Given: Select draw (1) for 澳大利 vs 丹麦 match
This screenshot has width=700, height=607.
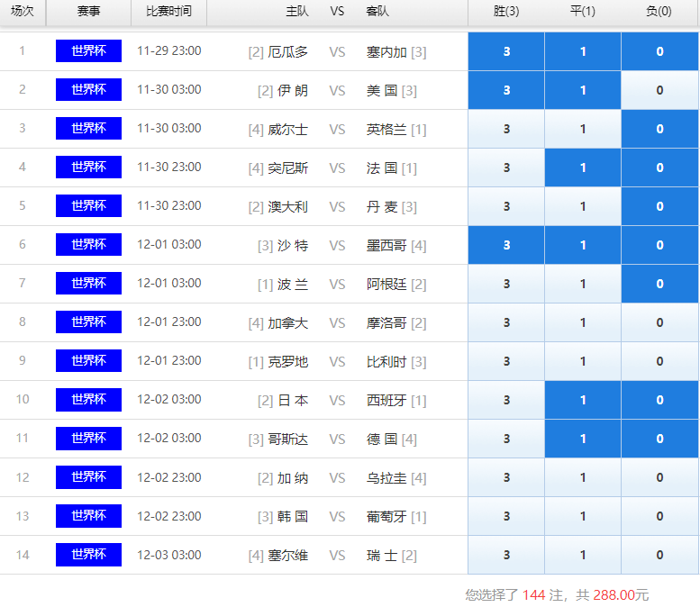Looking at the screenshot, I should click(x=583, y=206).
